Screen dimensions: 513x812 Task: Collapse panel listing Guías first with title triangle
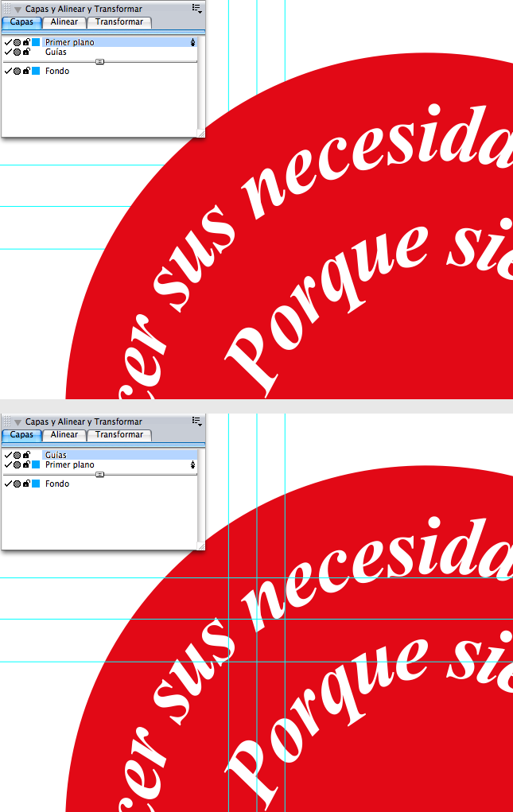coord(17,422)
